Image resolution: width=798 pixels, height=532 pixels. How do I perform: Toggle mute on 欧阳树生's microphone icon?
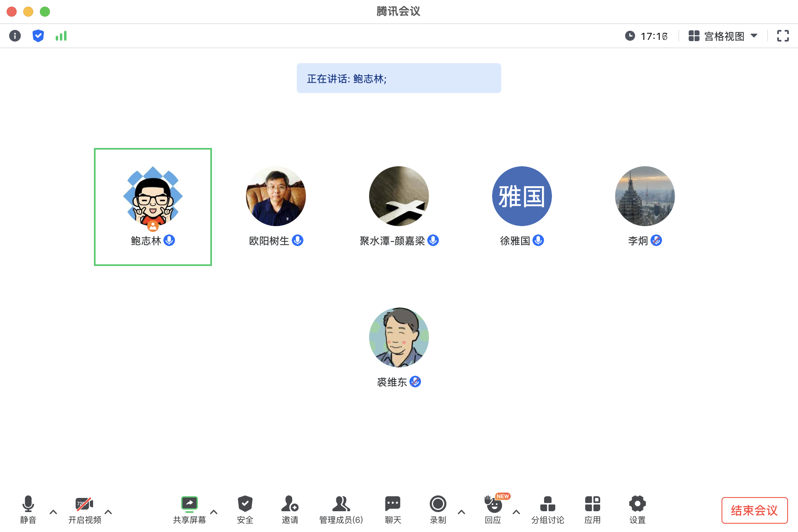pos(298,240)
